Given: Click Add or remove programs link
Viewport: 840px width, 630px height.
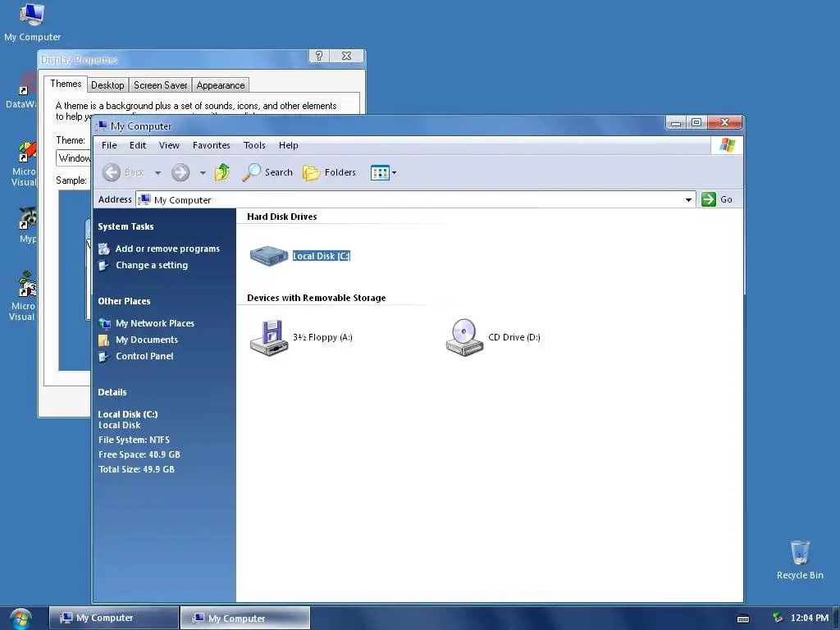Looking at the screenshot, I should [x=167, y=249].
